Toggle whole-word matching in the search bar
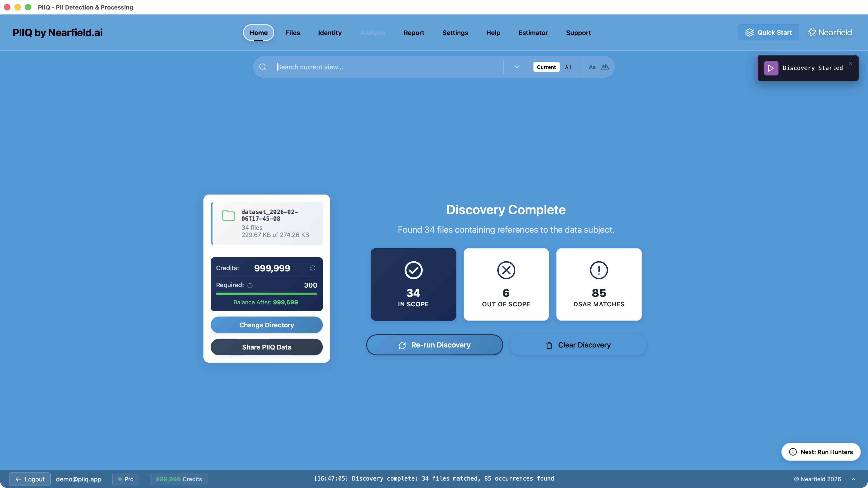The height and width of the screenshot is (488, 868). [604, 67]
